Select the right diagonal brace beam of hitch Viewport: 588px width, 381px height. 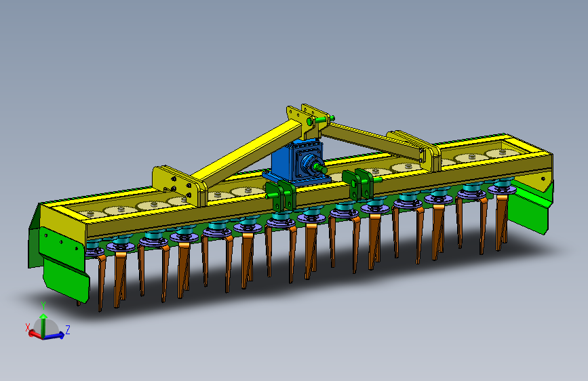371,140
